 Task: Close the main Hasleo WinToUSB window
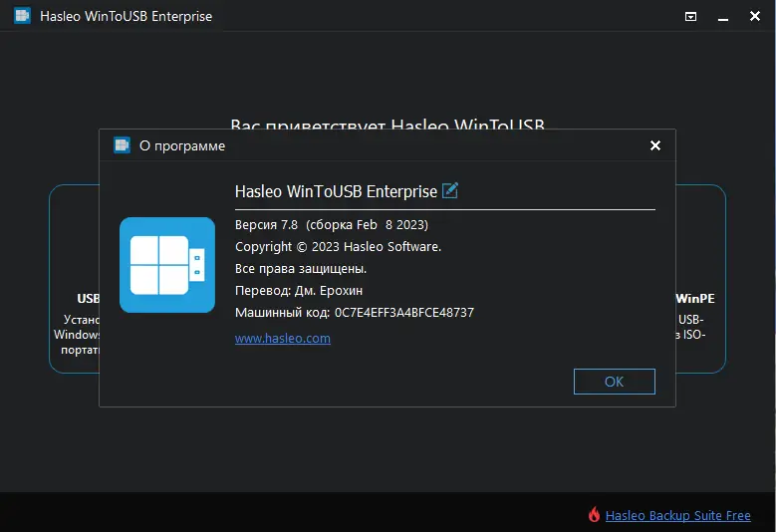(754, 17)
